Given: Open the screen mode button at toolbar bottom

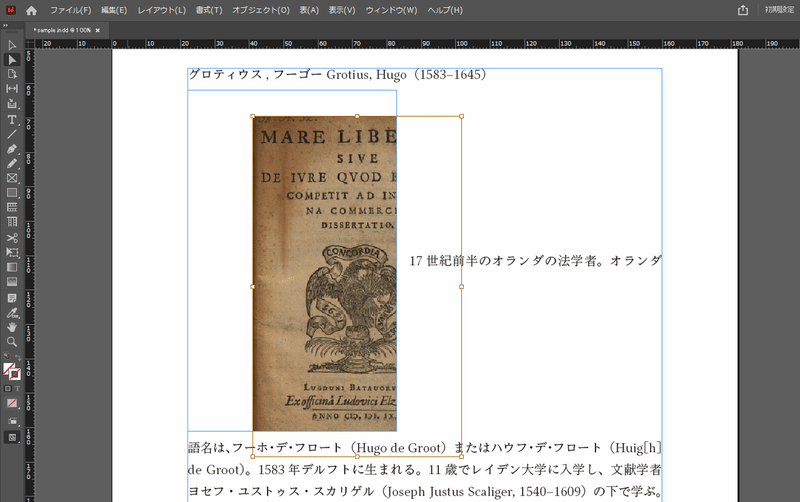Looking at the screenshot, I should click(x=12, y=437).
